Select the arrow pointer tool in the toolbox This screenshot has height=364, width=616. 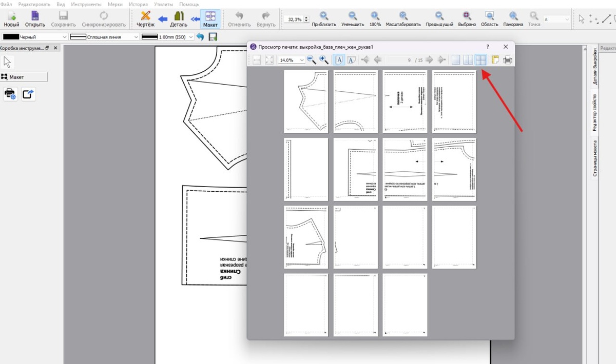[x=8, y=62]
